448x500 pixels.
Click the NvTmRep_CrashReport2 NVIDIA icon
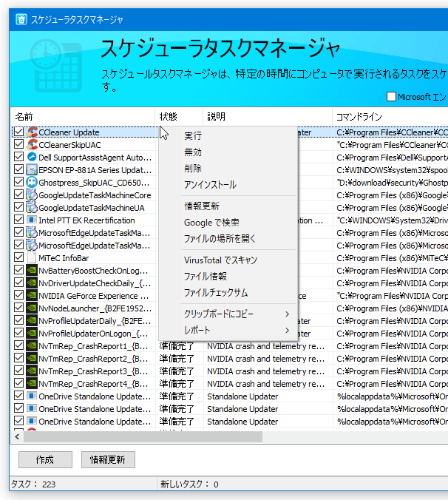tap(32, 359)
